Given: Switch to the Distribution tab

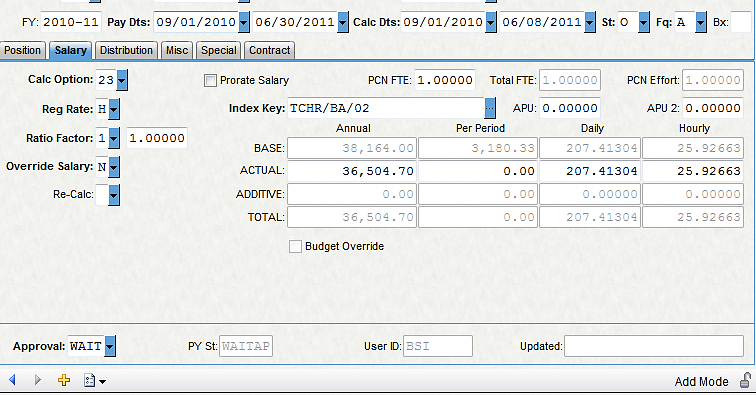Looking at the screenshot, I should click(x=126, y=50).
